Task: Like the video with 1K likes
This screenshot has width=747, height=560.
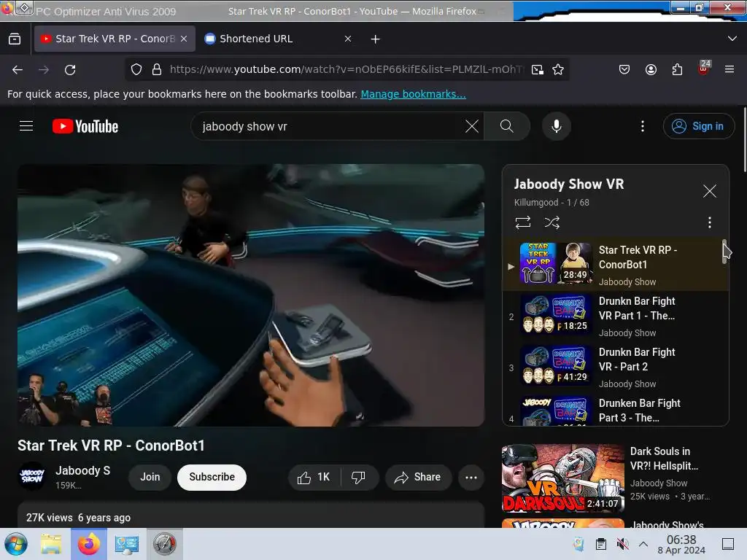Action: 314,477
